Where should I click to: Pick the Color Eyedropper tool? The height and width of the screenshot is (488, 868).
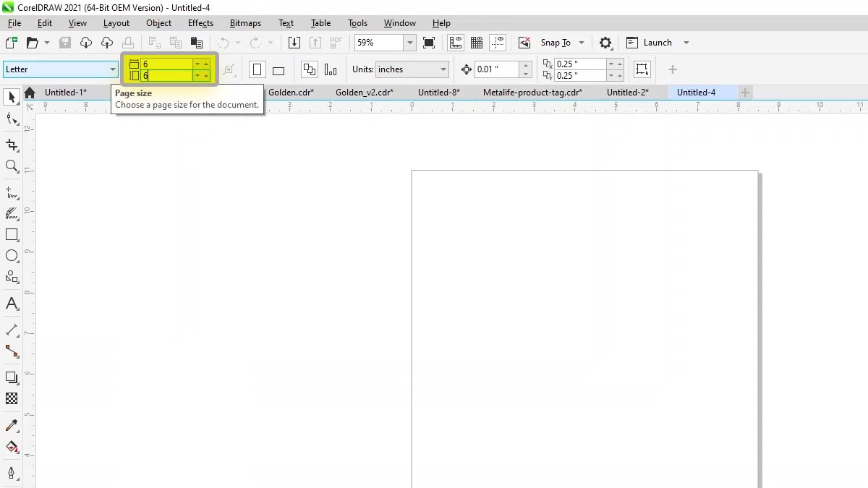tap(12, 425)
